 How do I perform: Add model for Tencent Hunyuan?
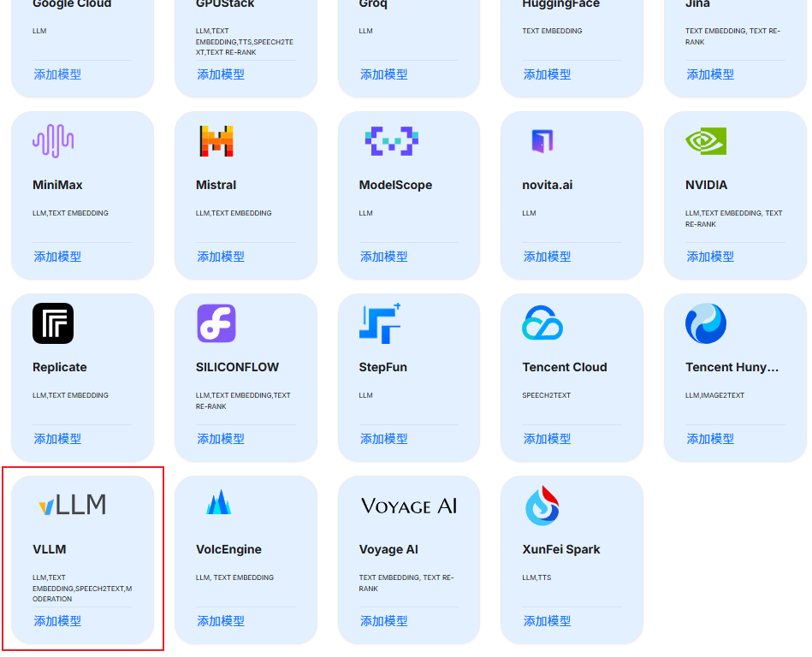click(710, 439)
